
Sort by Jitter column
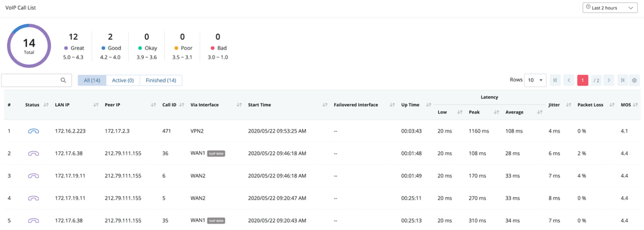569,105
